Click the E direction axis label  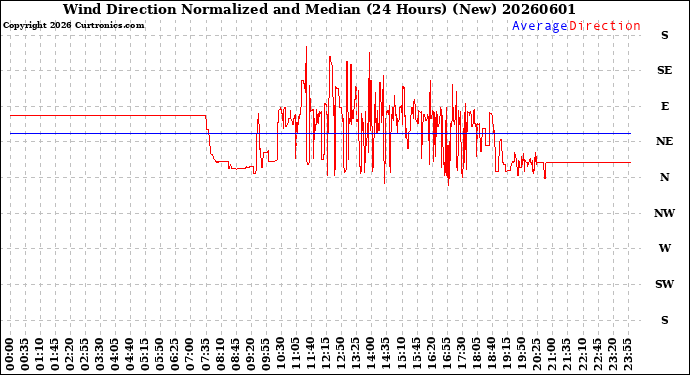click(x=665, y=106)
